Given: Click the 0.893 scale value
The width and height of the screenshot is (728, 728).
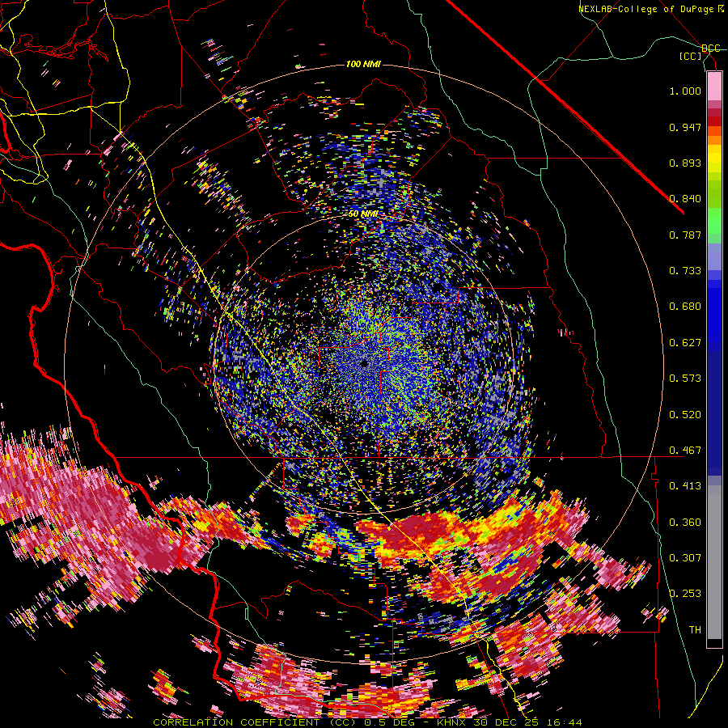Looking at the screenshot, I should point(685,163).
